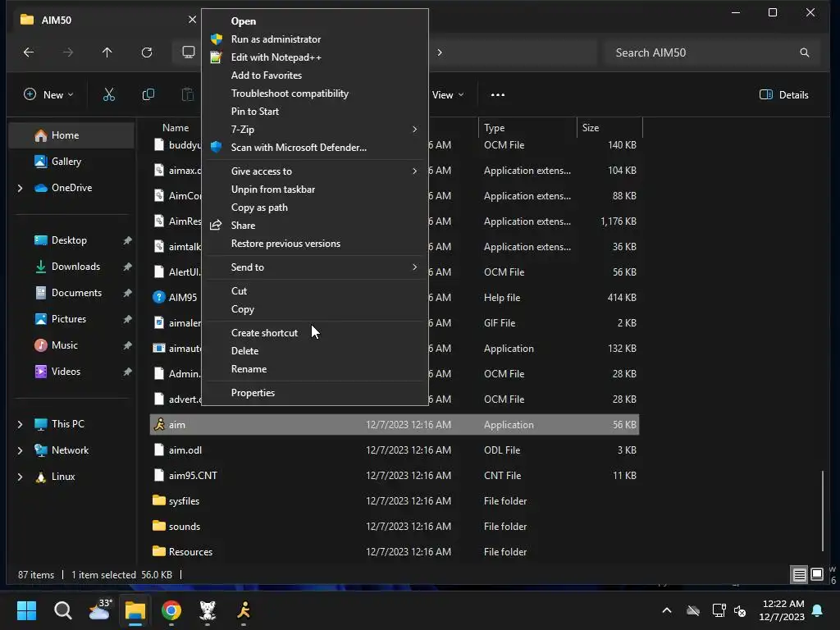This screenshot has width=840, height=630.
Task: Open the sysfiles folder
Action: [x=395, y=501]
